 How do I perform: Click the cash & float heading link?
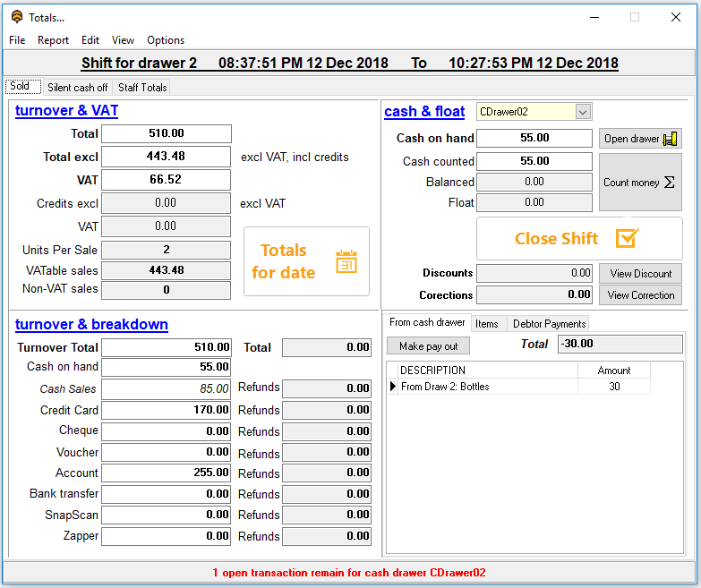[x=424, y=111]
